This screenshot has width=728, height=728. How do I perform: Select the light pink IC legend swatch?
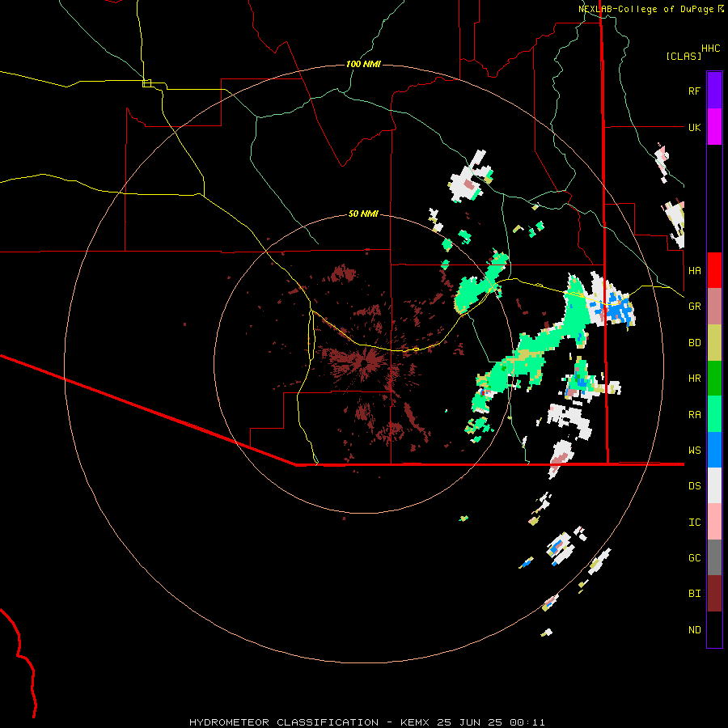click(x=714, y=522)
